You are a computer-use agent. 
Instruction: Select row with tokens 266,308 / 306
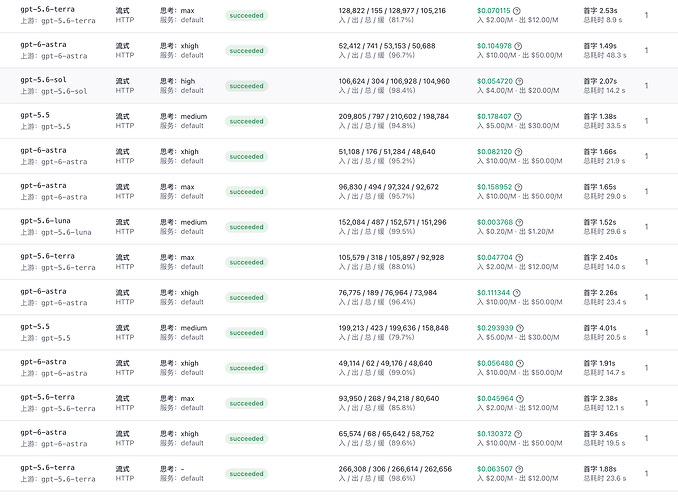click(339, 474)
